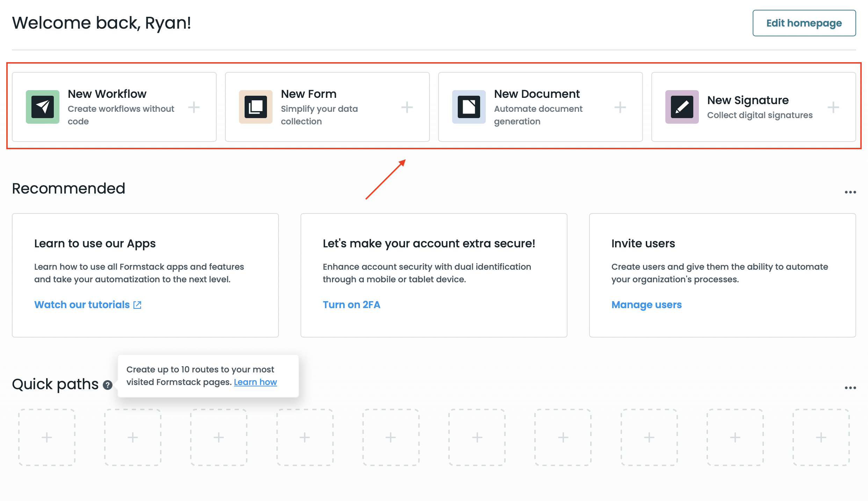Click the Learn how link in the tooltip
The width and height of the screenshot is (868, 501).
pyautogui.click(x=255, y=382)
